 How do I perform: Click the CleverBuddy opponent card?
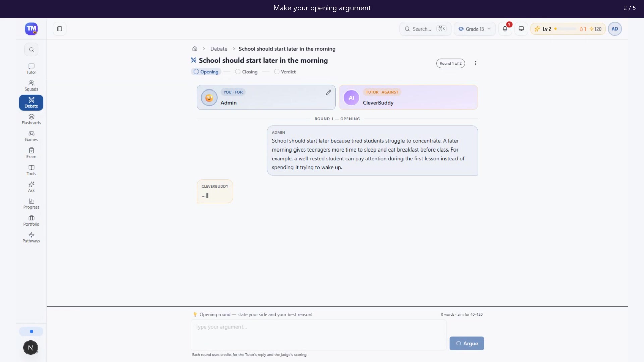click(x=408, y=97)
